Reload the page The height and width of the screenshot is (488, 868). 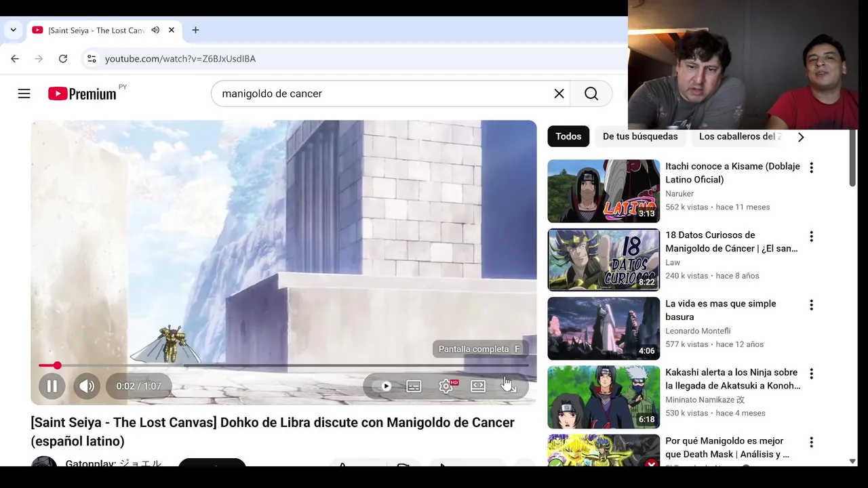pyautogui.click(x=62, y=59)
